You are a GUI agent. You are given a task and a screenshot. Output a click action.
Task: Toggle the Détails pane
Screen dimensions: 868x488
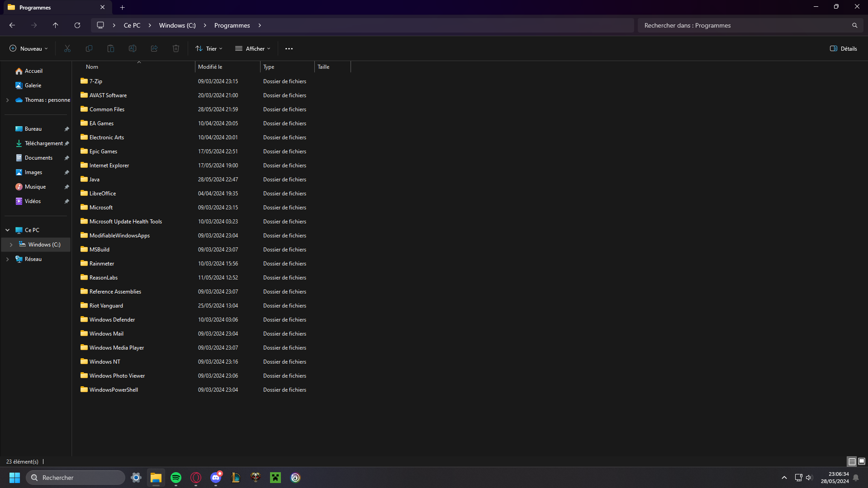[x=844, y=48]
